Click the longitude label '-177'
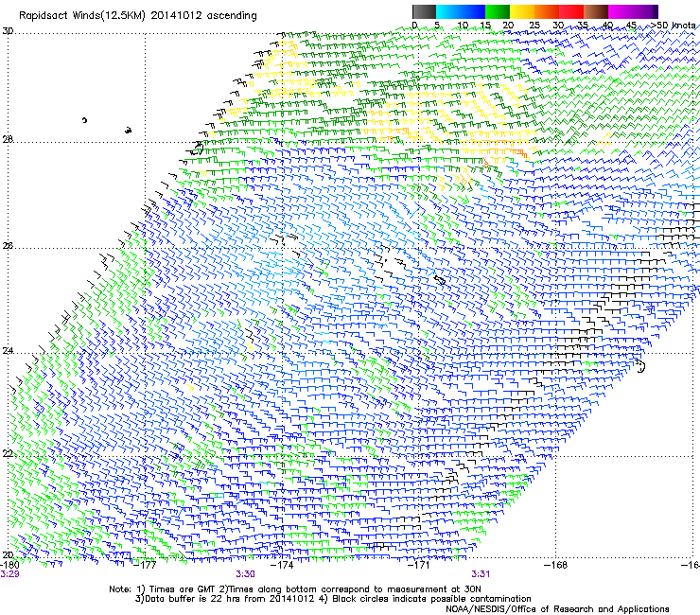 pyautogui.click(x=146, y=565)
